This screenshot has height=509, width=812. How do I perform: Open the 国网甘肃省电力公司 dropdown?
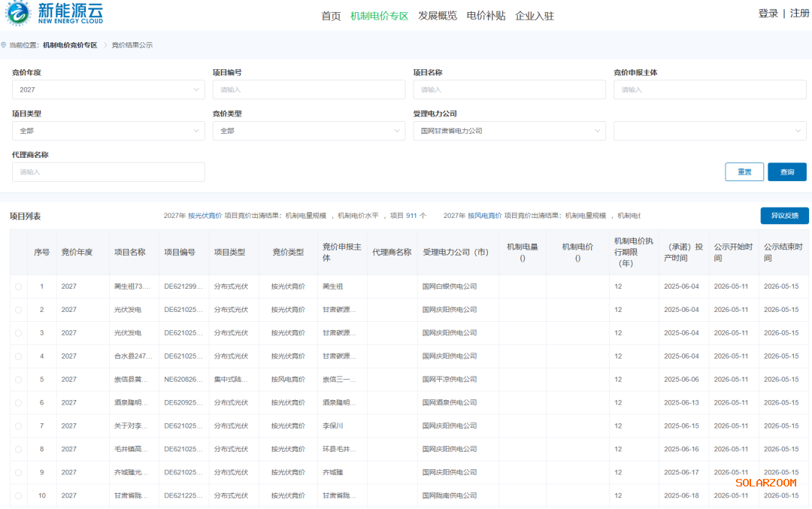tap(509, 131)
